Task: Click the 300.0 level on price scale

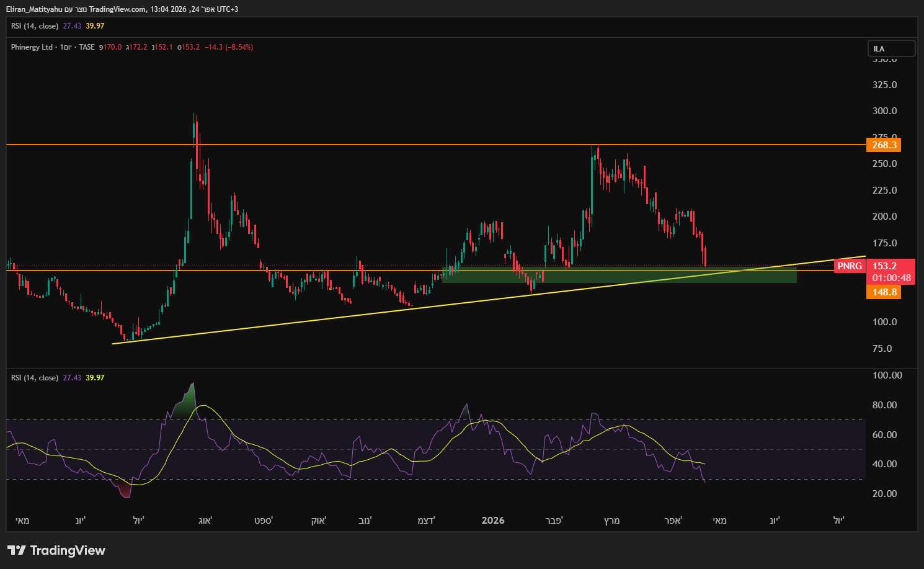Action: (x=884, y=111)
